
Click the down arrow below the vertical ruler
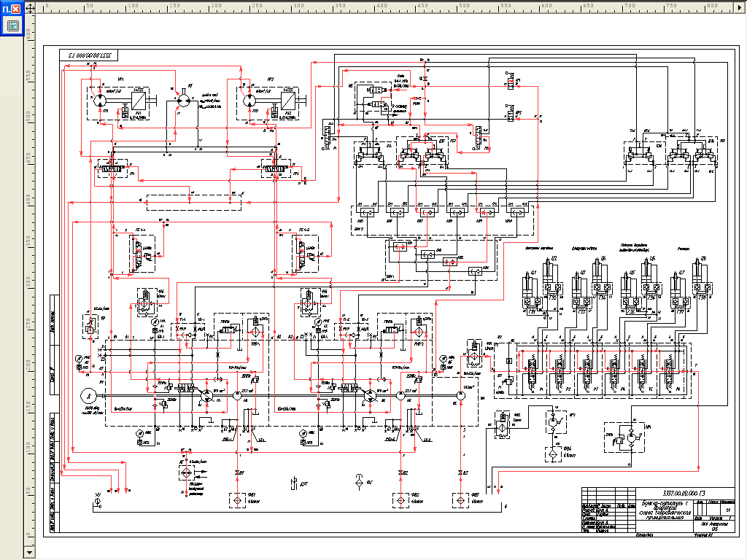coord(29,553)
